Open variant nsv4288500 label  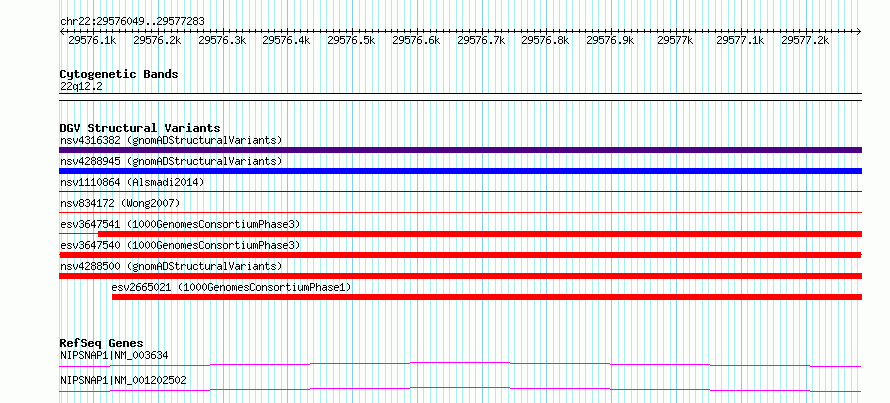(x=171, y=266)
